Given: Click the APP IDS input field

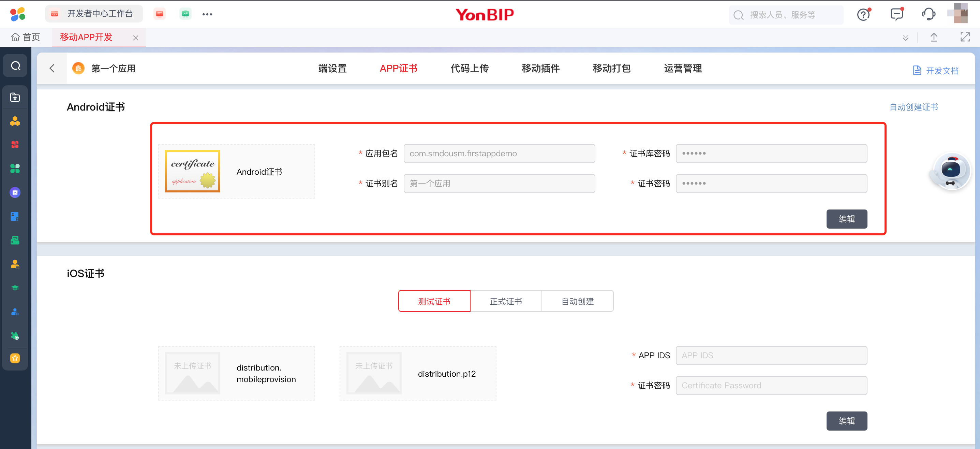Looking at the screenshot, I should tap(771, 356).
